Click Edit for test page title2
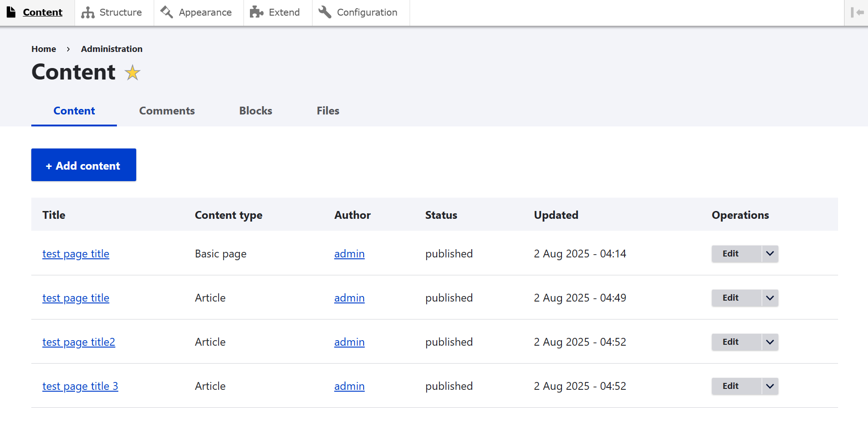The image size is (868, 422). (730, 342)
